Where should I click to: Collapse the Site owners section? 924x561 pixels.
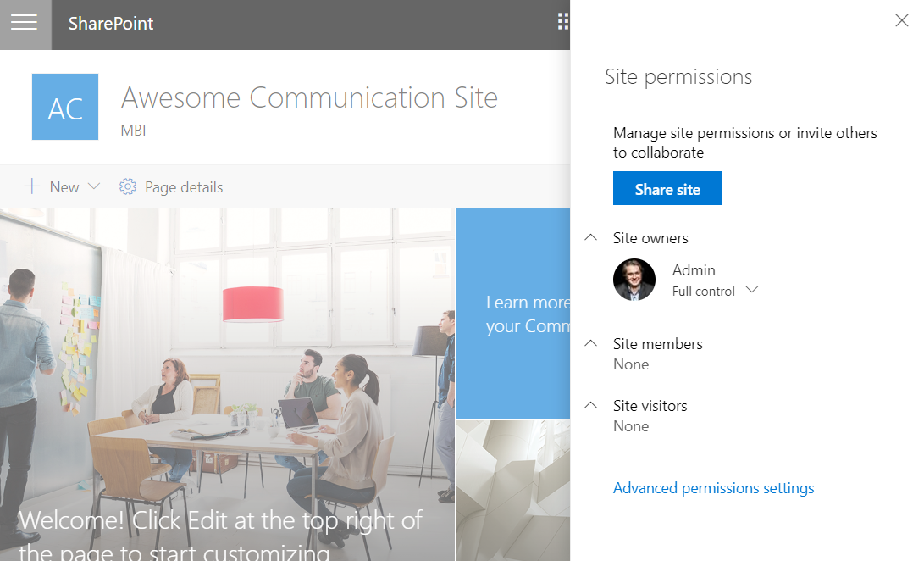[x=591, y=238]
